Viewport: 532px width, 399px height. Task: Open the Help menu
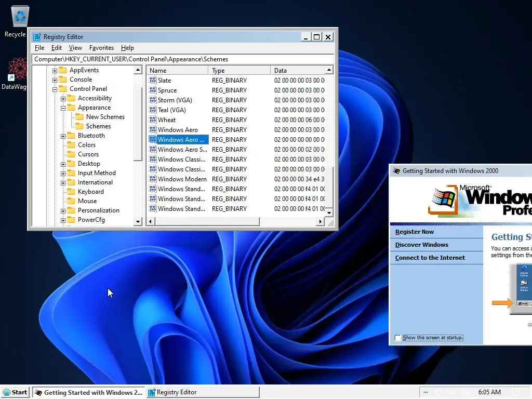[127, 48]
